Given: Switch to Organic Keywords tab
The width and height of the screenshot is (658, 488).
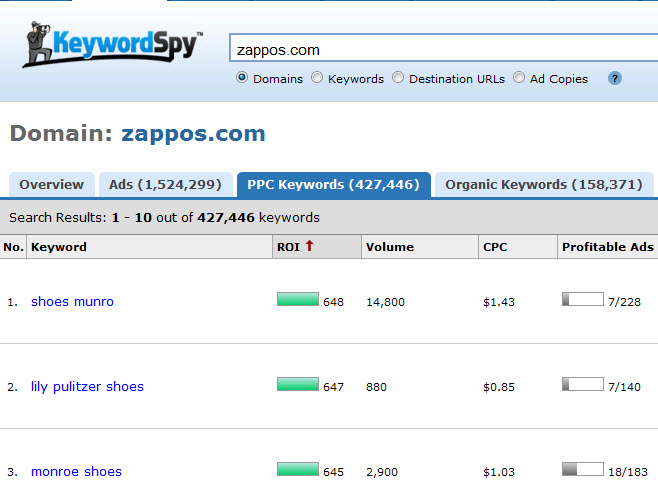Looking at the screenshot, I should point(543,185).
